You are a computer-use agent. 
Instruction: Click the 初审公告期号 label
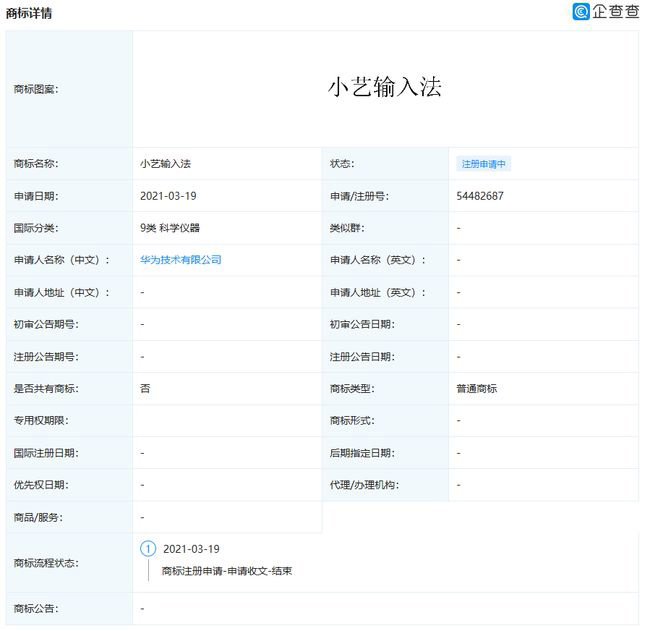point(46,324)
